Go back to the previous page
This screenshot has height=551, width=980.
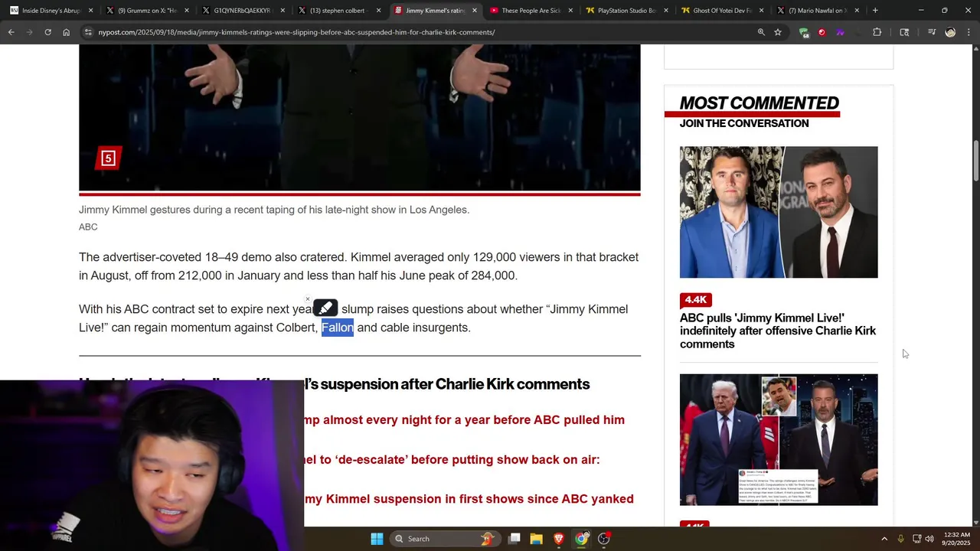click(x=11, y=32)
